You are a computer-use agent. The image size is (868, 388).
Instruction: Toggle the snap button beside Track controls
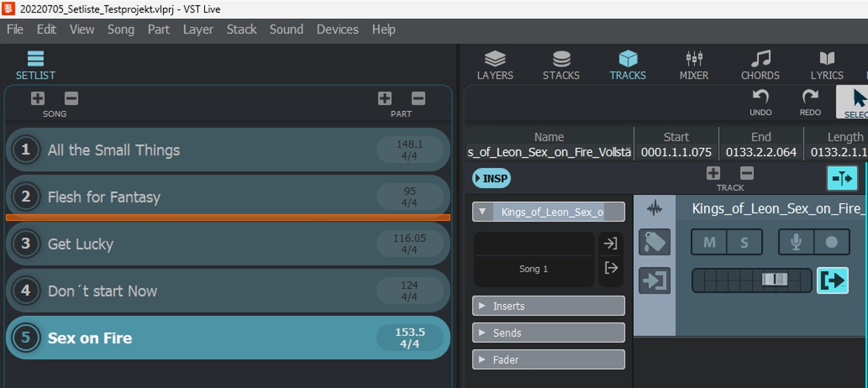(842, 178)
